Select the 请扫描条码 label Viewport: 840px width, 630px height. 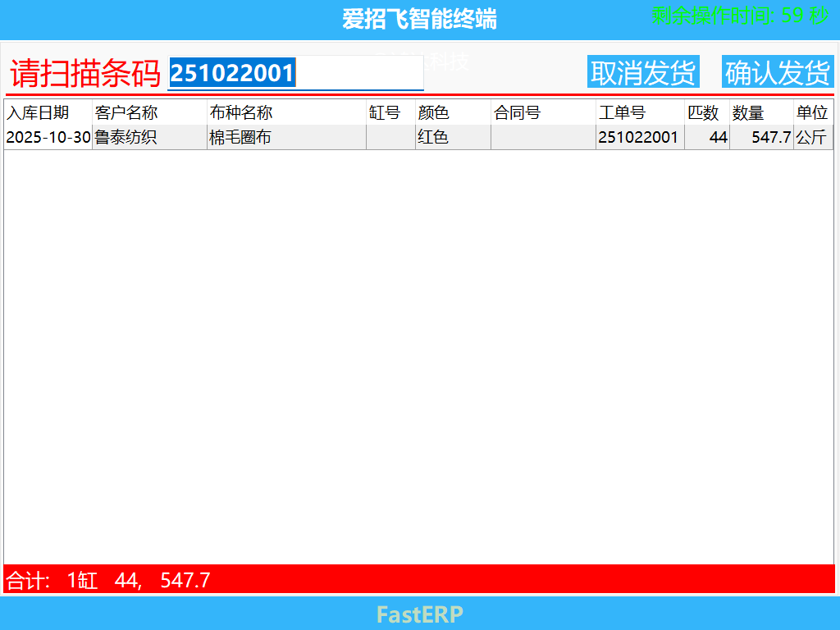[82, 73]
